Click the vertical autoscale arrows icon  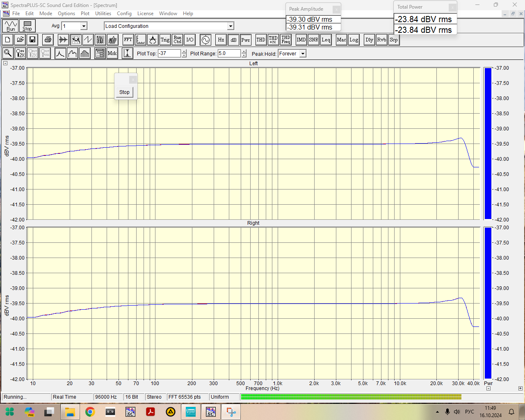coord(128,53)
